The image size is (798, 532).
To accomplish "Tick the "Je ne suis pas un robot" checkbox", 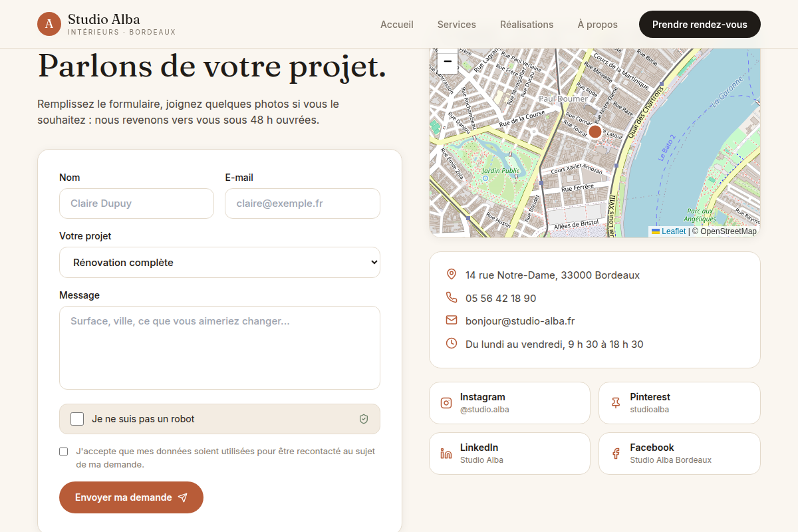I will (x=77, y=419).
